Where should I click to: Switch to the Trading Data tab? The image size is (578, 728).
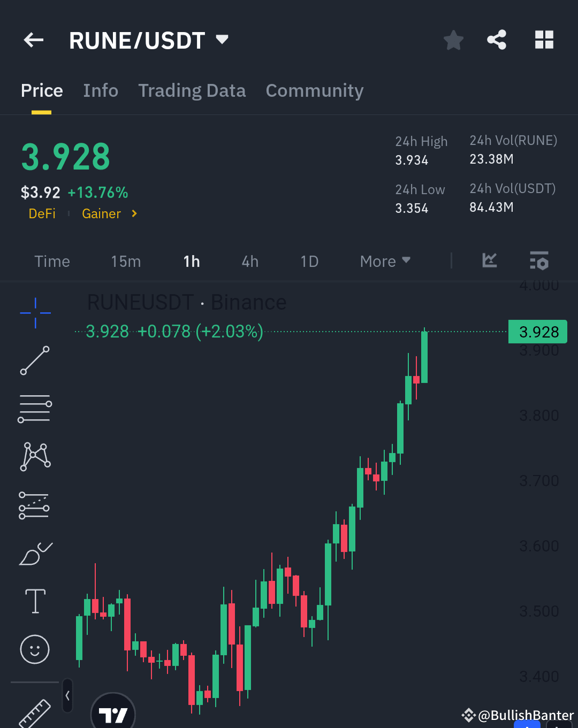192,90
